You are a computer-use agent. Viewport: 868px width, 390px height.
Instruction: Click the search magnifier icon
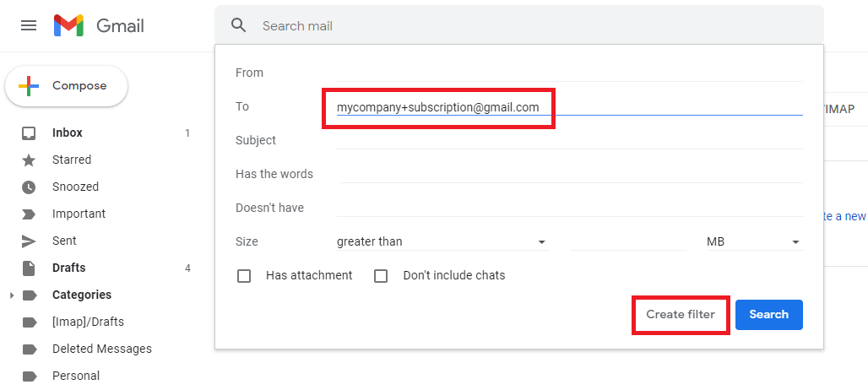[x=239, y=25]
